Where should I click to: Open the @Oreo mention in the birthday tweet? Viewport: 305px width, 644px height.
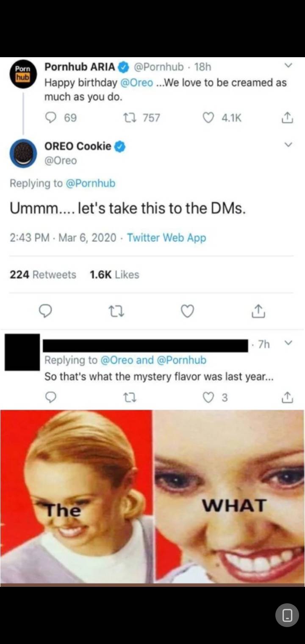[x=137, y=82]
